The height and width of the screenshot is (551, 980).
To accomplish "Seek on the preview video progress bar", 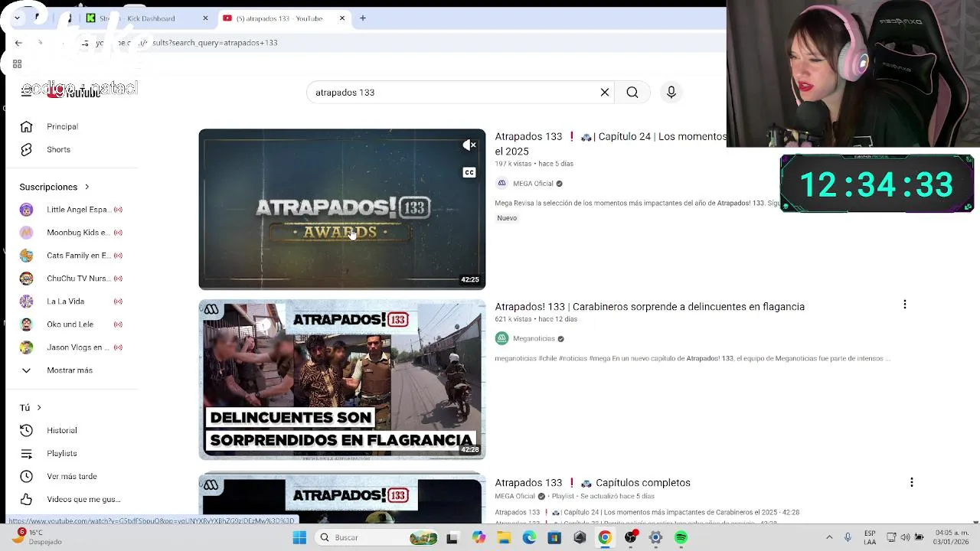I will click(x=341, y=289).
